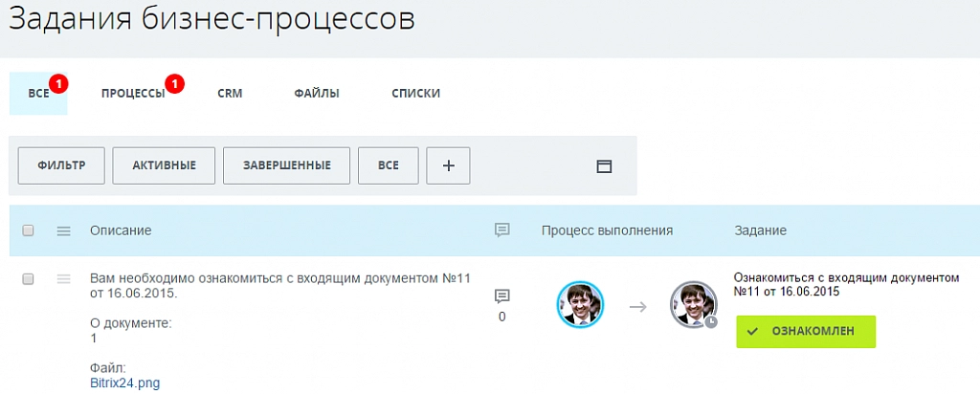Viewport: 980px width, 394px height.
Task: Expand the Фильтр button options
Action: (x=61, y=165)
